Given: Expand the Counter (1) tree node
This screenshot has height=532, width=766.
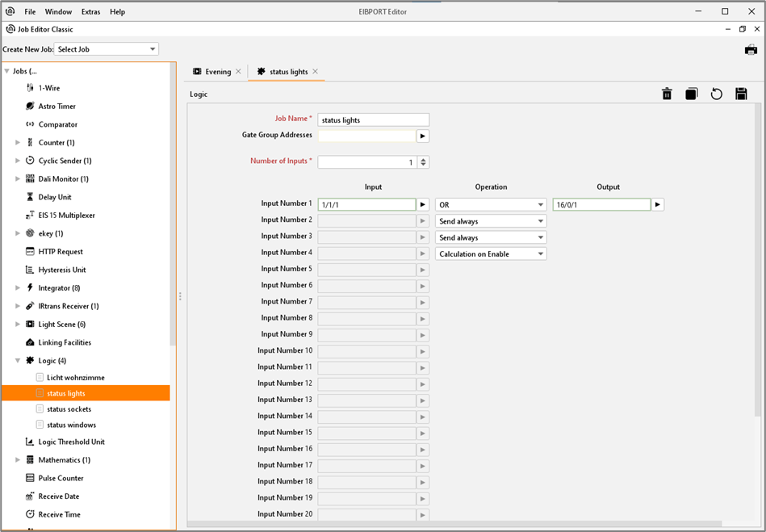Looking at the screenshot, I should (18, 143).
